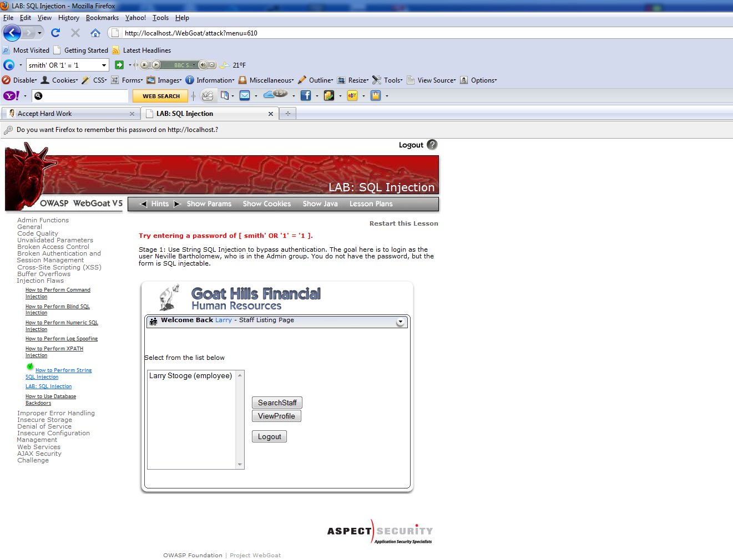The image size is (733, 560).
Task: Open the Yahoo bookmarks icon
Action: coord(224,95)
